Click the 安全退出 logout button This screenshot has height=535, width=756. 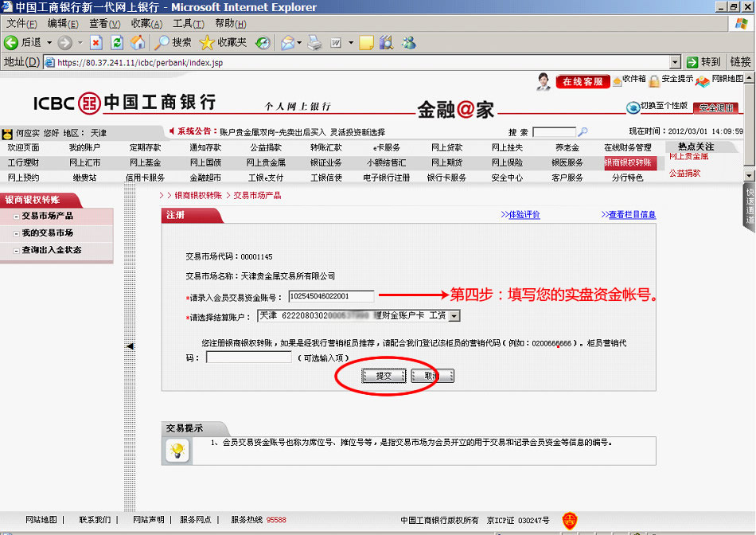pyautogui.click(x=716, y=107)
